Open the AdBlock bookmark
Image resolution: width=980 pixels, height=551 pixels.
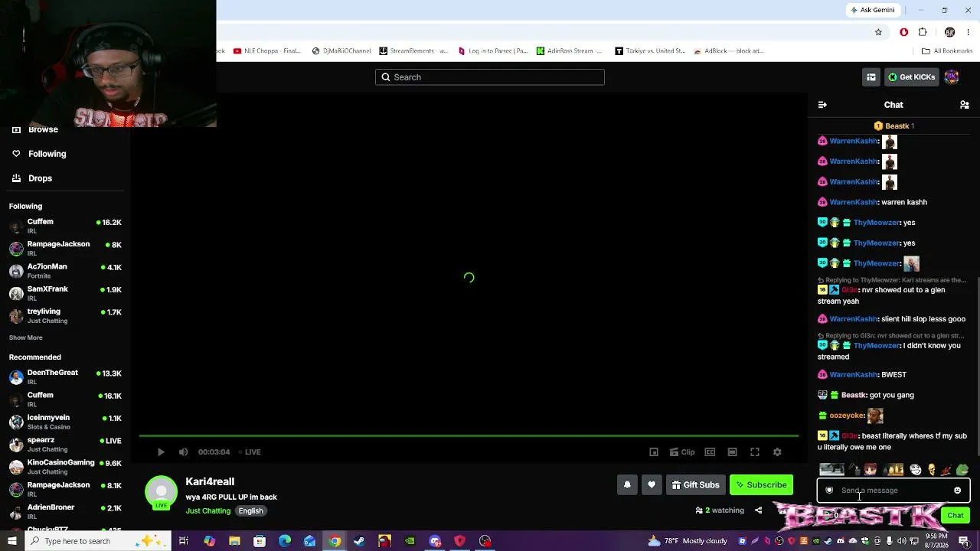728,51
